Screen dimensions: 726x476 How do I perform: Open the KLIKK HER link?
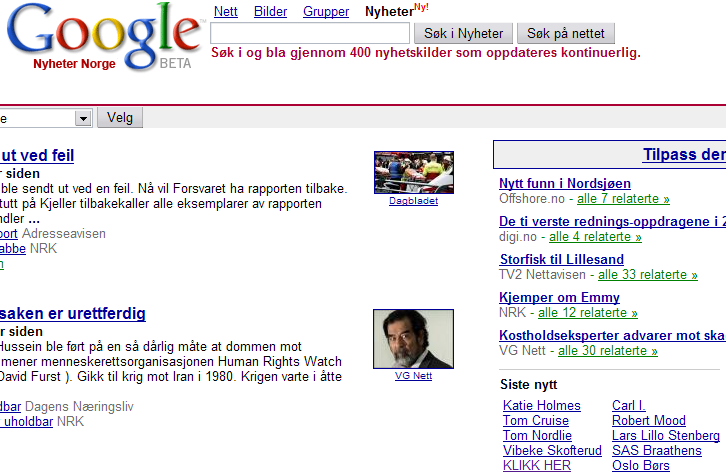[x=537, y=465]
